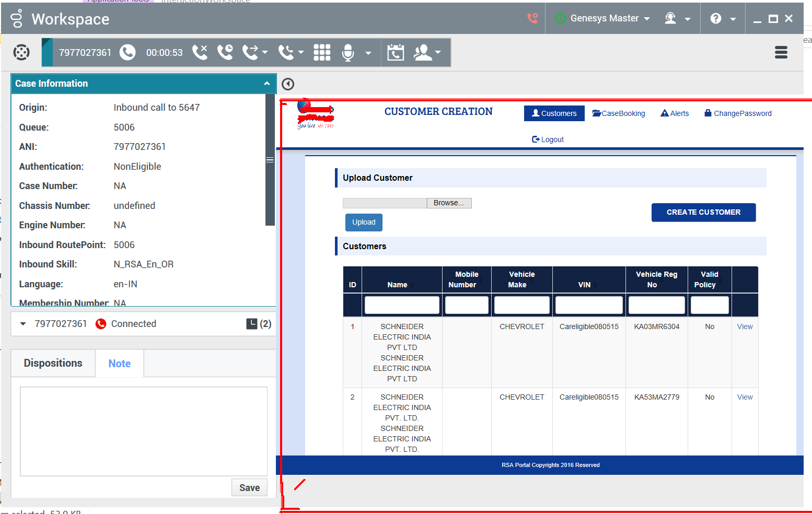Click the Valid Policy filter input box
The image size is (812, 514).
710,305
